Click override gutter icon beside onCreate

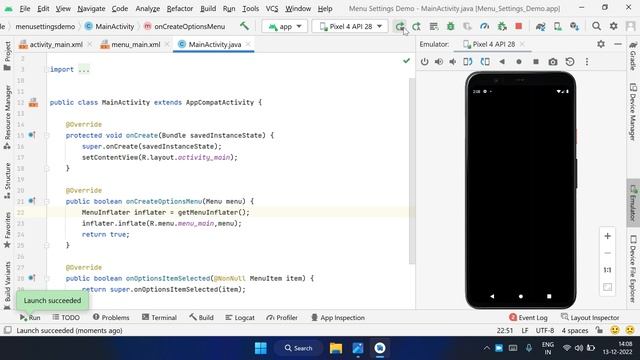(x=32, y=135)
